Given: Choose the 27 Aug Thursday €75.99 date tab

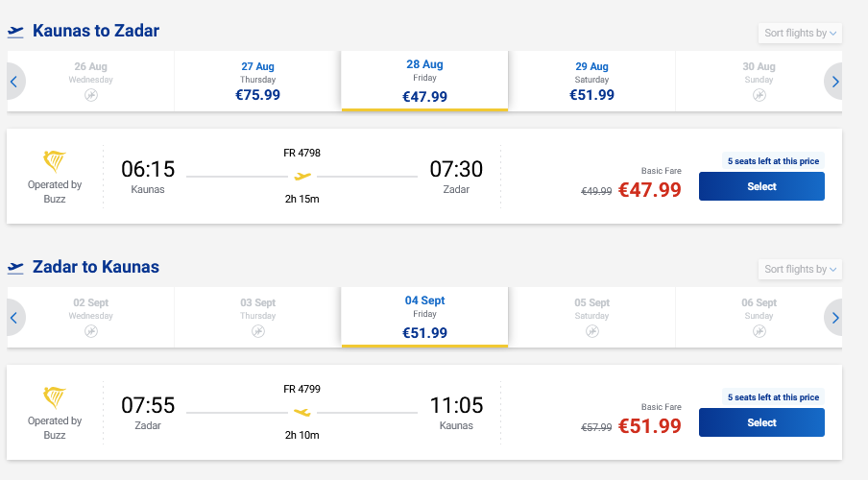Looking at the screenshot, I should [x=257, y=82].
